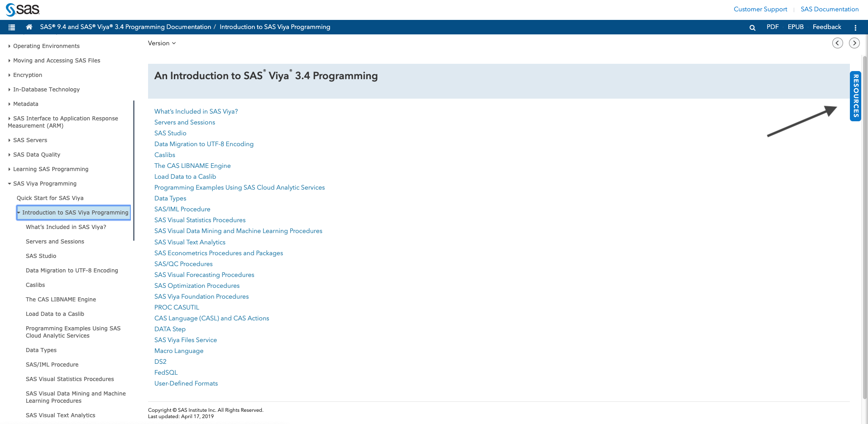Go to the home icon in breadcrumb
868x424 pixels.
(29, 27)
